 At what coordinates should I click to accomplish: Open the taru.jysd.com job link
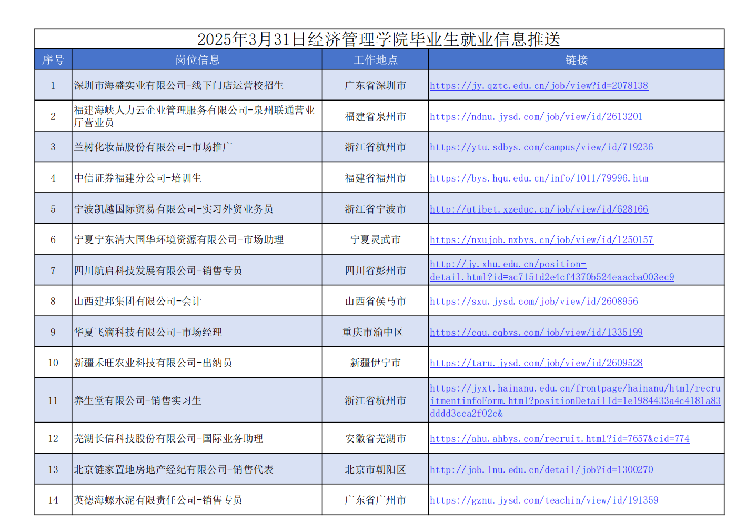pyautogui.click(x=536, y=363)
